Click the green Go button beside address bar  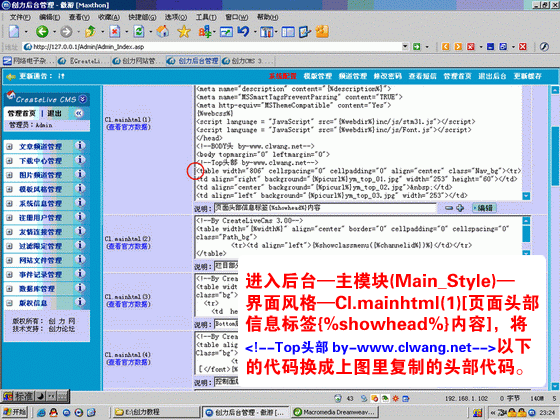point(416,47)
